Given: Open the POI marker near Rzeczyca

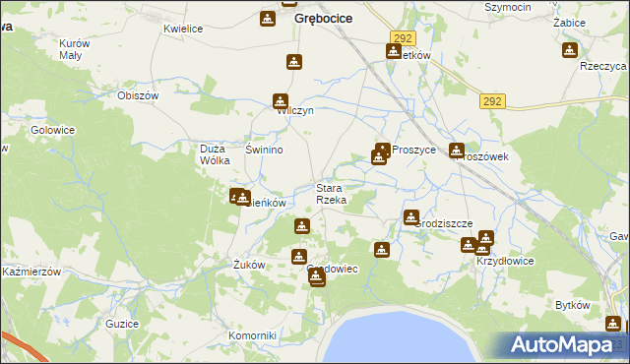Looking at the screenshot, I should pyautogui.click(x=570, y=50).
